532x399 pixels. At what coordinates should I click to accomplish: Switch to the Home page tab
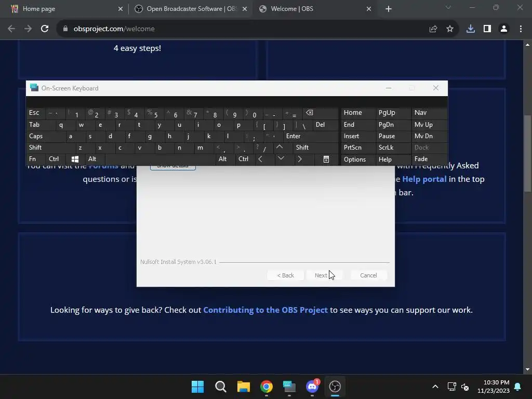point(65,9)
